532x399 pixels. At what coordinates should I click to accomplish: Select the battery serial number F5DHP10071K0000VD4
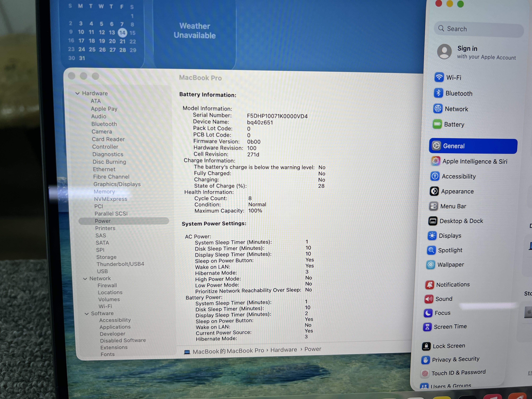(x=277, y=116)
